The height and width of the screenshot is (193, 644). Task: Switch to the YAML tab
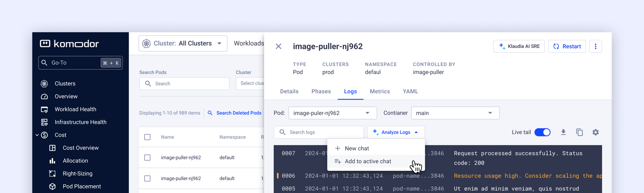tap(410, 91)
